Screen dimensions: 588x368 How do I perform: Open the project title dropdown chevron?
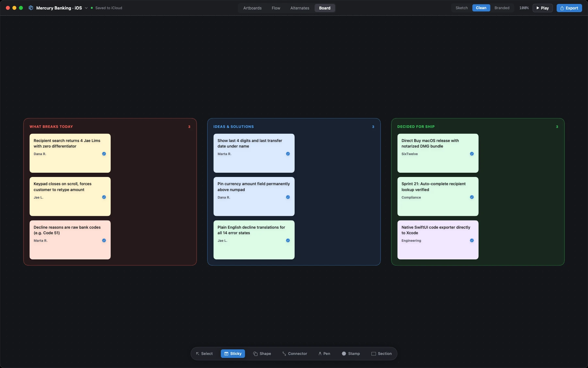pos(86,8)
